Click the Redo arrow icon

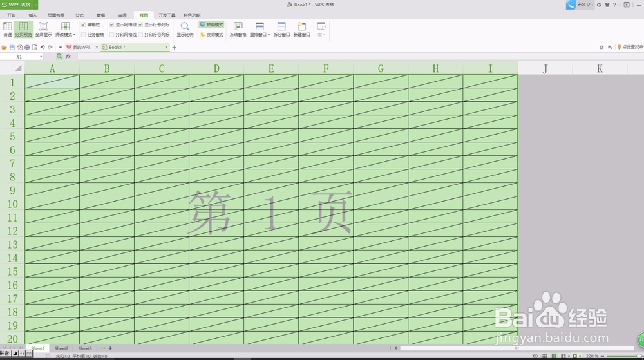click(x=50, y=47)
